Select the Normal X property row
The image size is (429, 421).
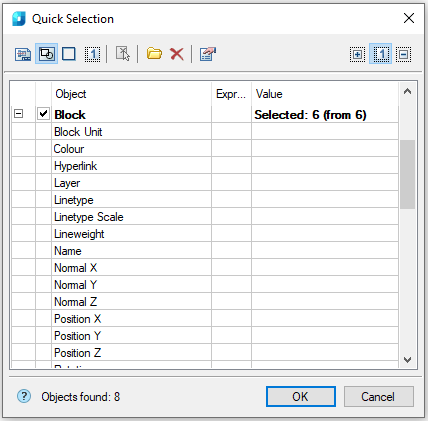pyautogui.click(x=205, y=267)
